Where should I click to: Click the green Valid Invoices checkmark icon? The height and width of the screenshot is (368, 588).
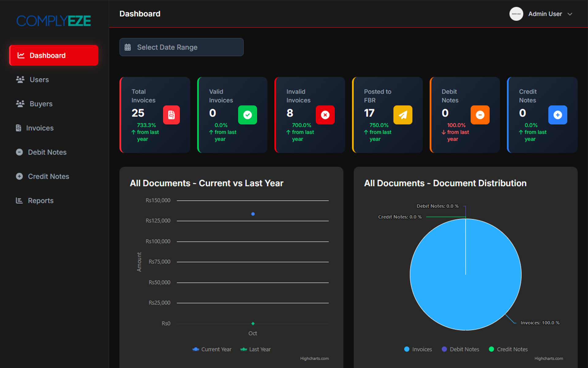[x=247, y=115]
